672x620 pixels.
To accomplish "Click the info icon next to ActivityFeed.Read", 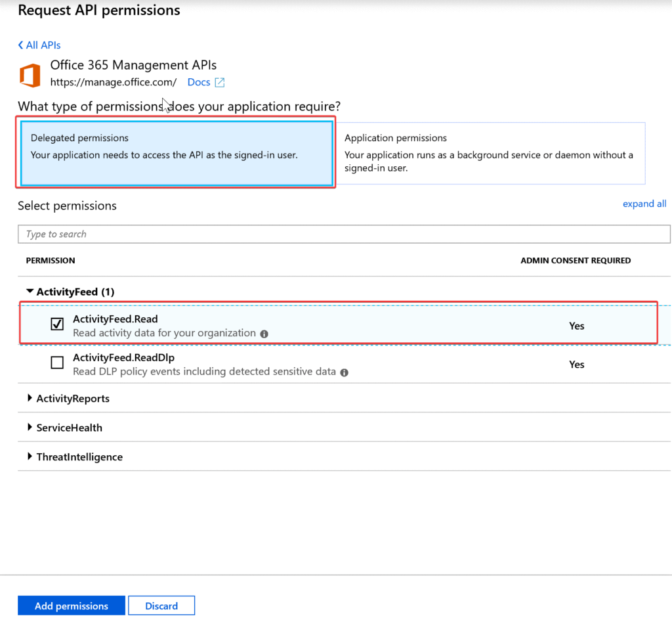I will (265, 334).
